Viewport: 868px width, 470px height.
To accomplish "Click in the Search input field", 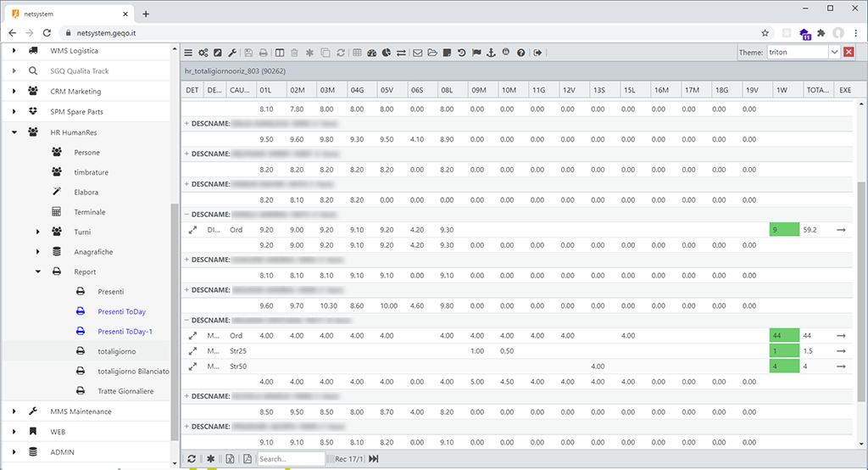I will [x=291, y=459].
